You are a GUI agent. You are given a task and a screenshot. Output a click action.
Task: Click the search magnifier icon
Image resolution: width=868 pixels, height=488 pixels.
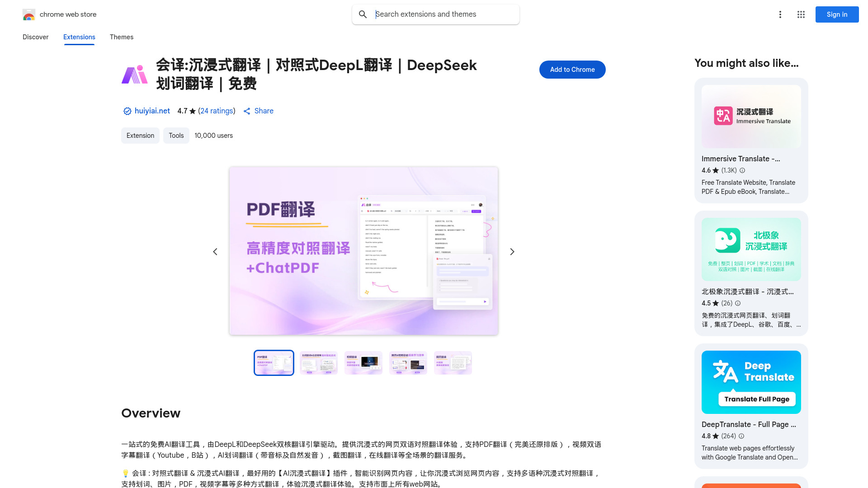pos(363,14)
